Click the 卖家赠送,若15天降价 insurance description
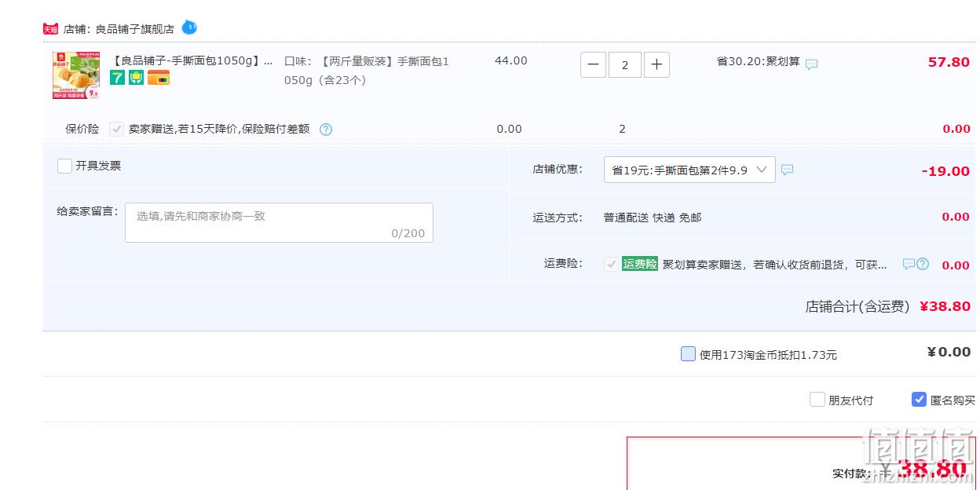980x490 pixels. 219,129
